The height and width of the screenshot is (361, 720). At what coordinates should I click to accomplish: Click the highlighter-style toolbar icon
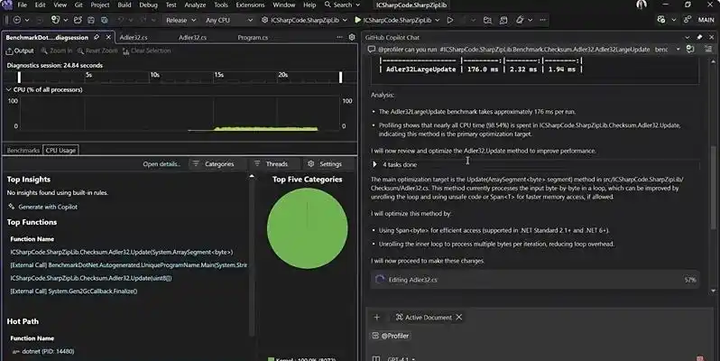click(x=519, y=20)
